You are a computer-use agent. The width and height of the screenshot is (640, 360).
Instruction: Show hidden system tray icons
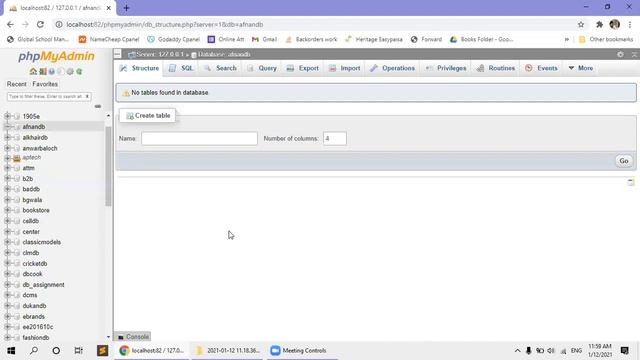coord(517,351)
